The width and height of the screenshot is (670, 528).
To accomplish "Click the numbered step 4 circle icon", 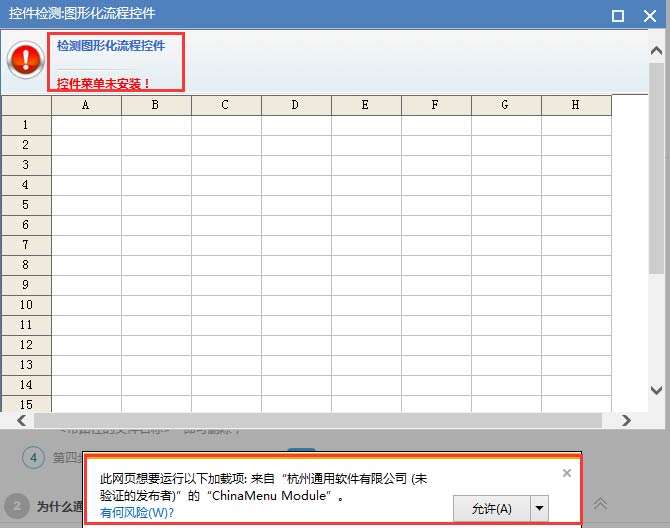I will 34,457.
